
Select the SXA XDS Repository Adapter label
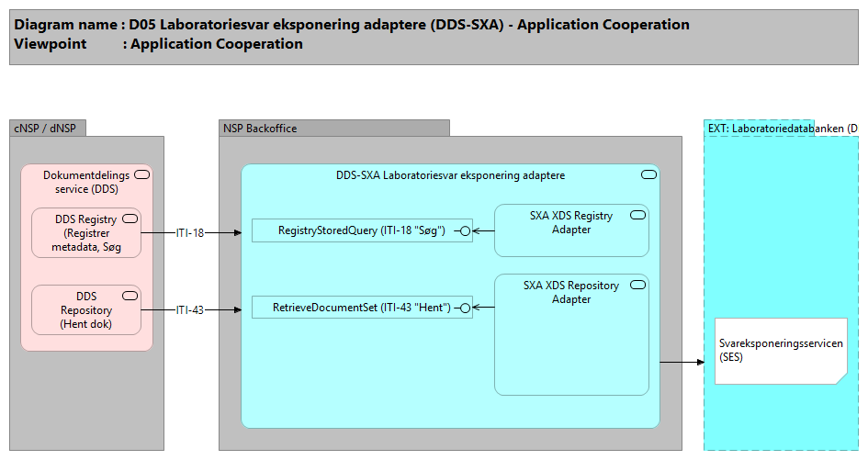(x=571, y=292)
